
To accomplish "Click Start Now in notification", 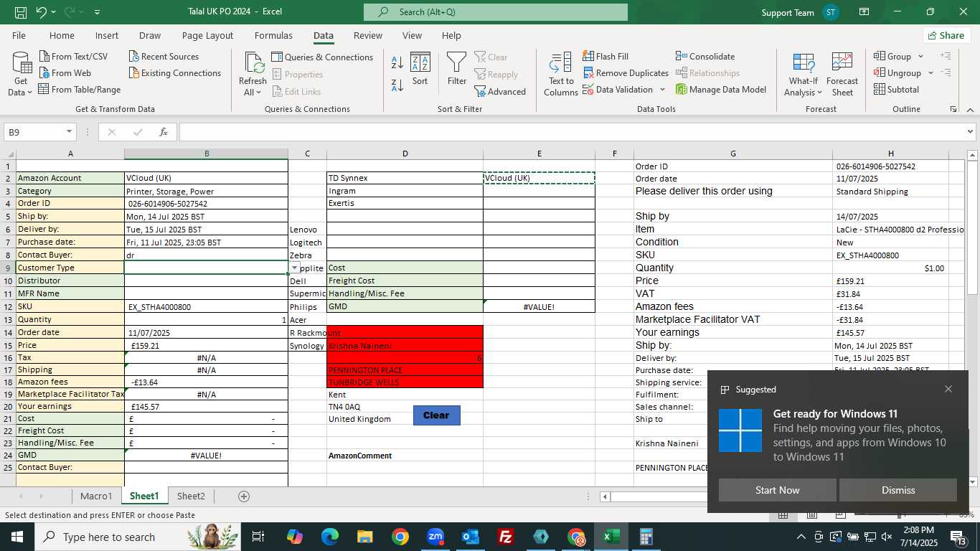I will coord(777,490).
